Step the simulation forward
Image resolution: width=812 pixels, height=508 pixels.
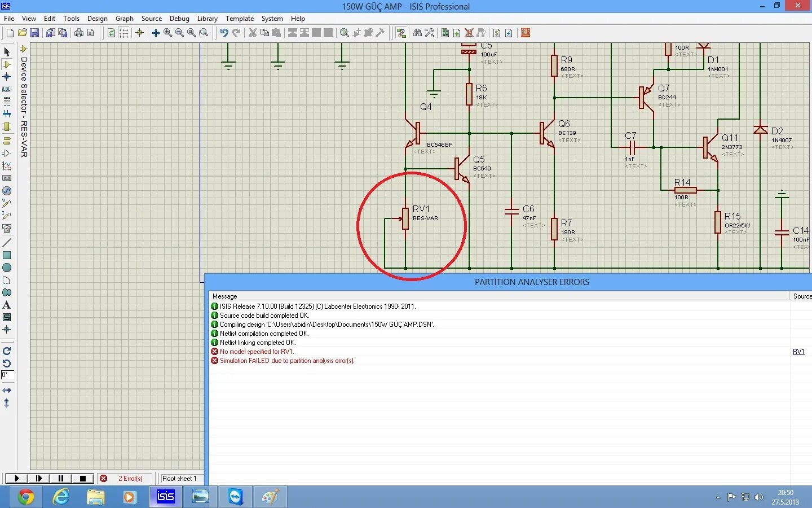click(39, 479)
